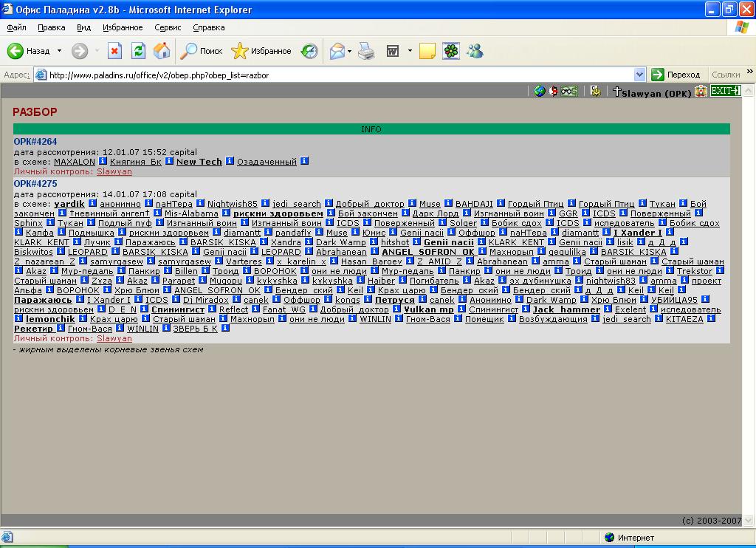Open the Jack_hammer profile link

(x=566, y=309)
